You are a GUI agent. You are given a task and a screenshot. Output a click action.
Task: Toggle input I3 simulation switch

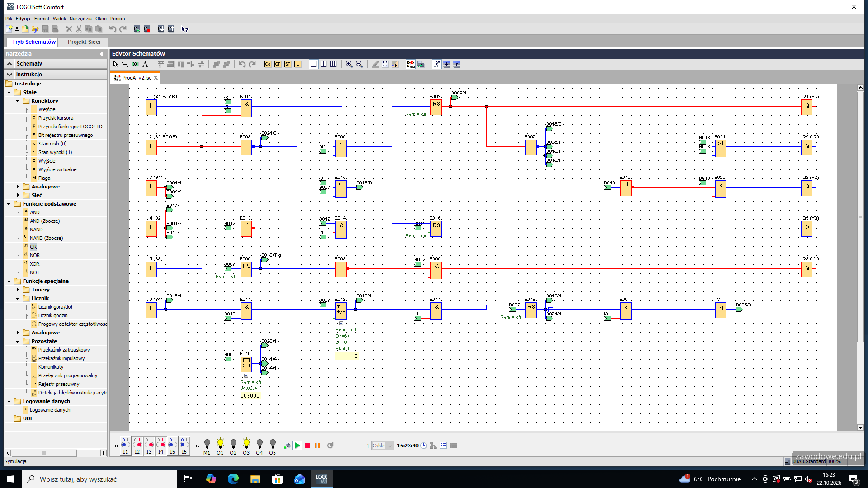[149, 446]
